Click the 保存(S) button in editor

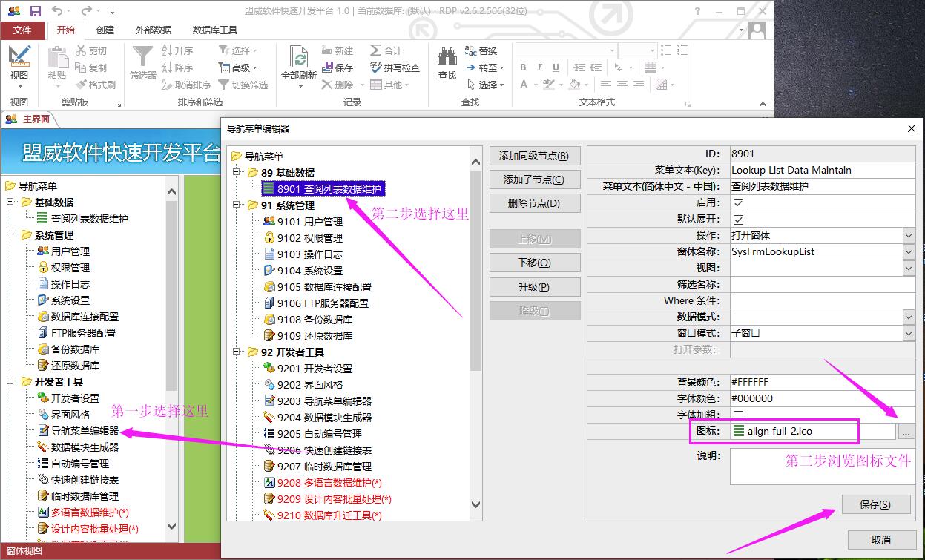tap(875, 504)
